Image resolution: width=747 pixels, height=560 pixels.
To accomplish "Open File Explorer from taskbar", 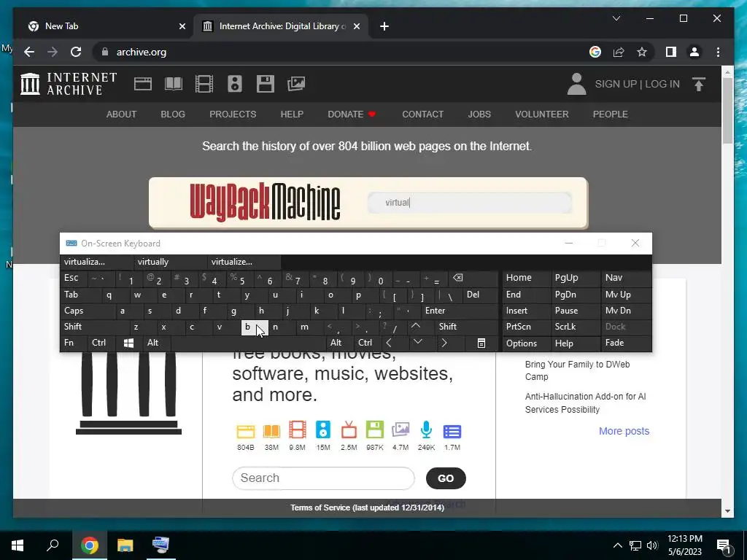I will (x=125, y=545).
